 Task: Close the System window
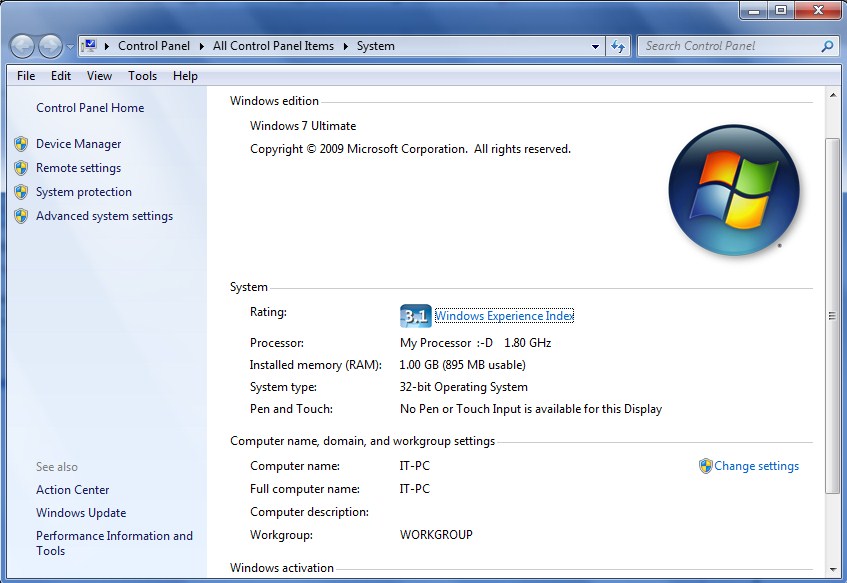[818, 10]
